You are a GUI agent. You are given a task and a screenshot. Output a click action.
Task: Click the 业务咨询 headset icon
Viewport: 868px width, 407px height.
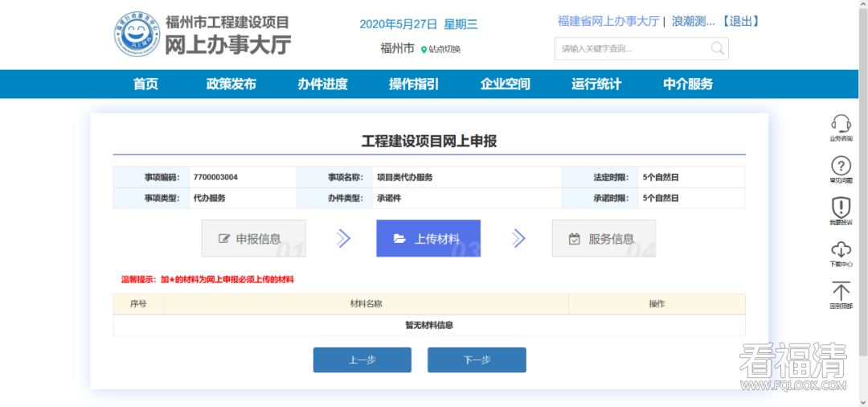841,124
